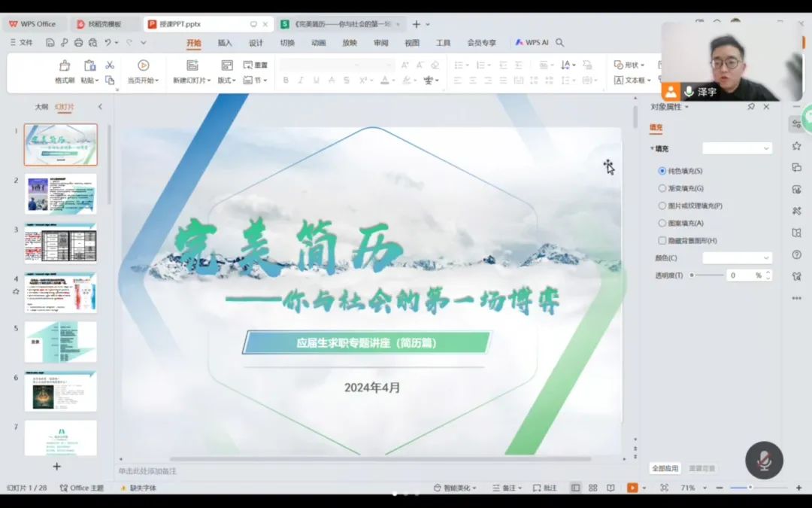Open the Layout (版式) dropdown

pos(226,81)
